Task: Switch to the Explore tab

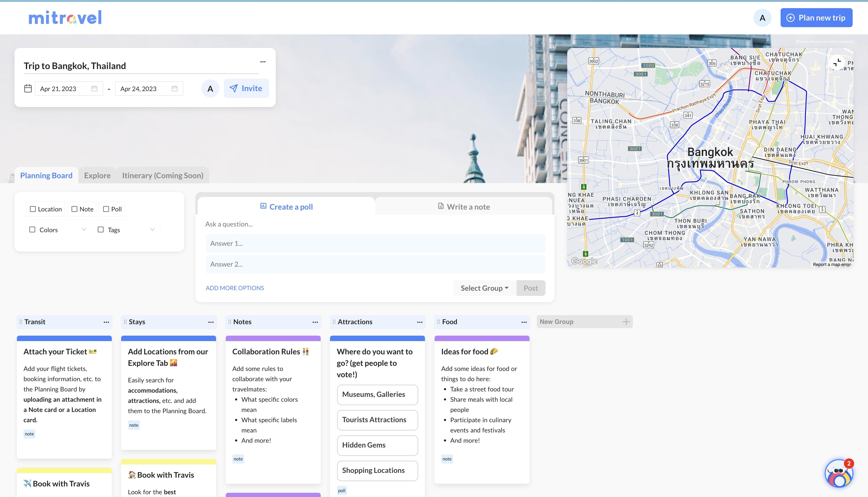Action: pyautogui.click(x=97, y=176)
